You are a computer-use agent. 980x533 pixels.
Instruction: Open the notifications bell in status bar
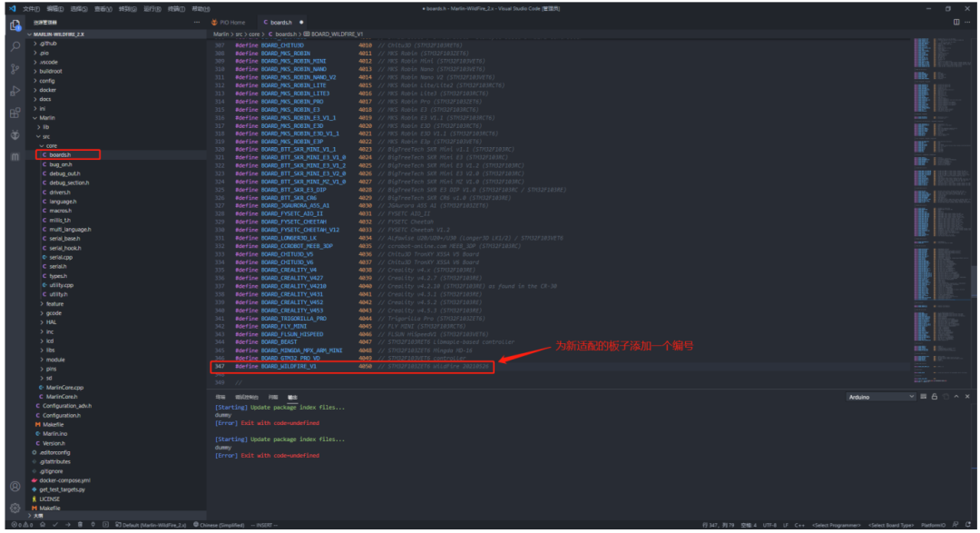coord(967,525)
